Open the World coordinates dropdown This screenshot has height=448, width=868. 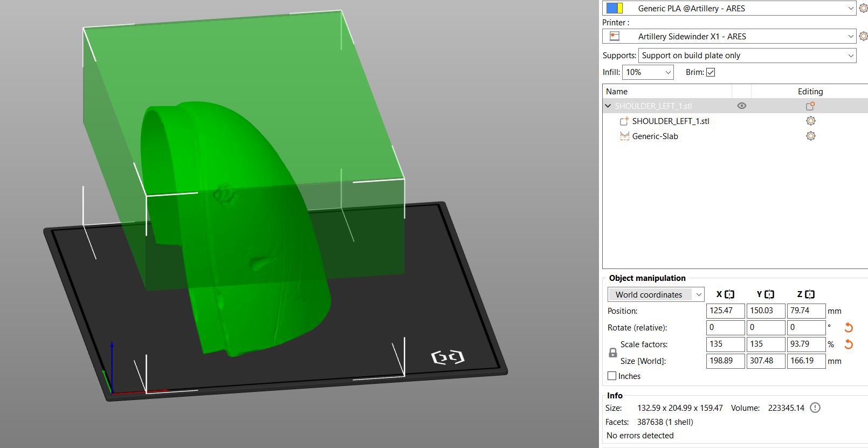point(656,294)
